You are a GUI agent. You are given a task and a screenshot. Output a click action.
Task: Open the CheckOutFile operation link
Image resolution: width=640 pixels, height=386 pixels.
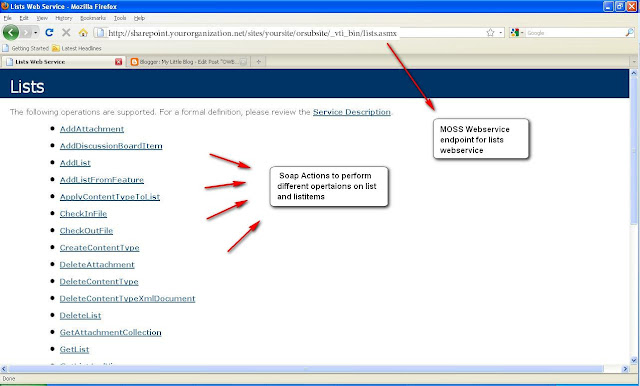pos(86,231)
